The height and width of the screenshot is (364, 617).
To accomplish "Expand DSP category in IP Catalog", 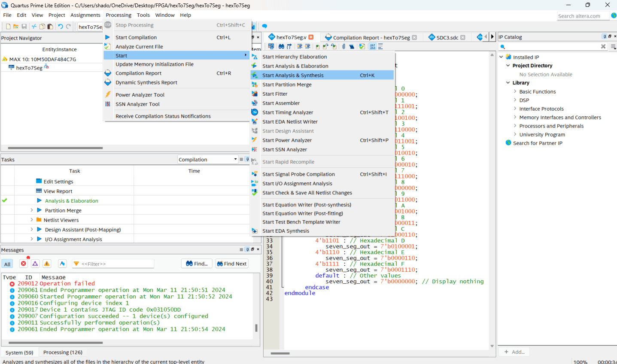I will pos(515,100).
